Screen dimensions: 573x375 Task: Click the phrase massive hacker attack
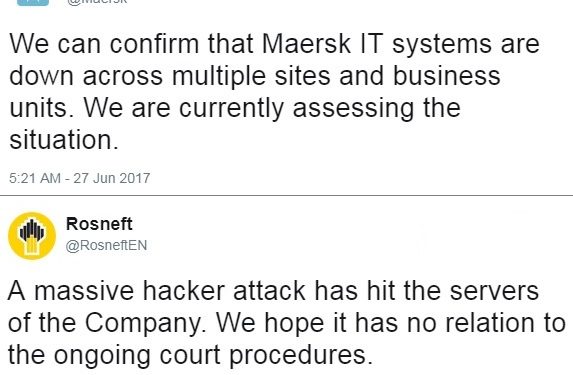click(x=170, y=291)
